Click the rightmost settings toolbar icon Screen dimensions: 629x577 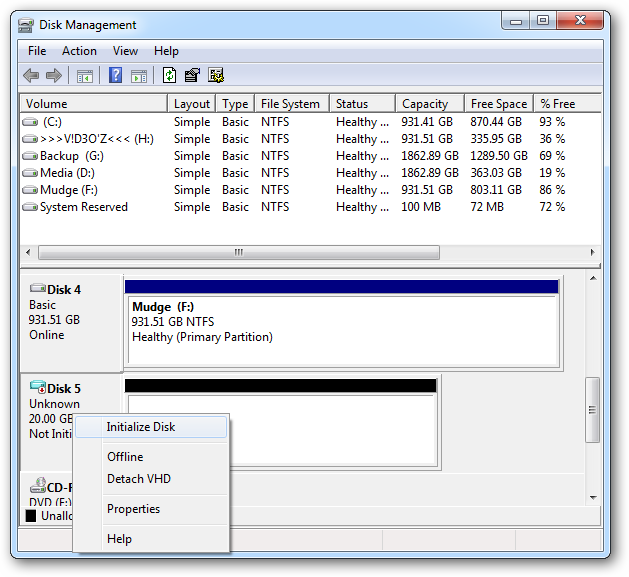click(216, 75)
